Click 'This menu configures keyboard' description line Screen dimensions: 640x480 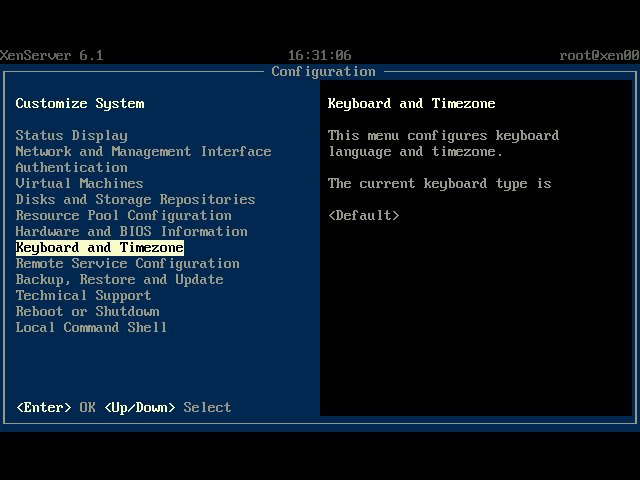coord(443,136)
